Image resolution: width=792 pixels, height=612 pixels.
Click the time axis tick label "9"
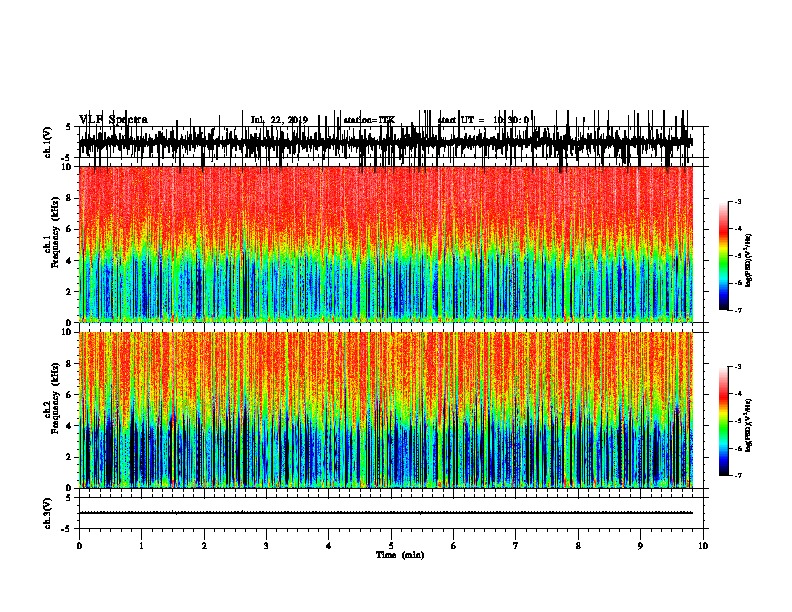pos(640,546)
